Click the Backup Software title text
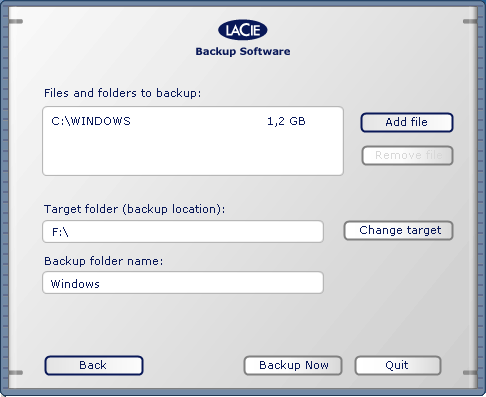This screenshot has width=486, height=397. [x=243, y=51]
